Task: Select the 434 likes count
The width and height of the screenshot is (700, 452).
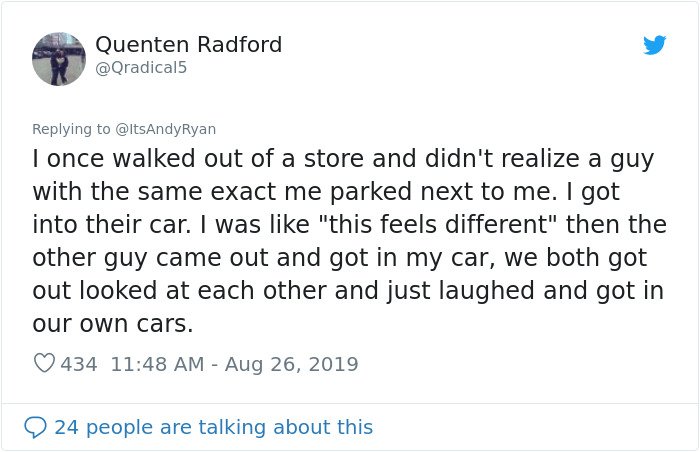Action: (79, 364)
